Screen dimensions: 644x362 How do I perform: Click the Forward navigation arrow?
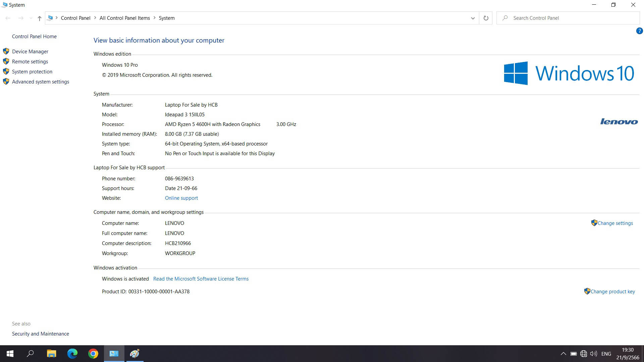click(x=21, y=18)
